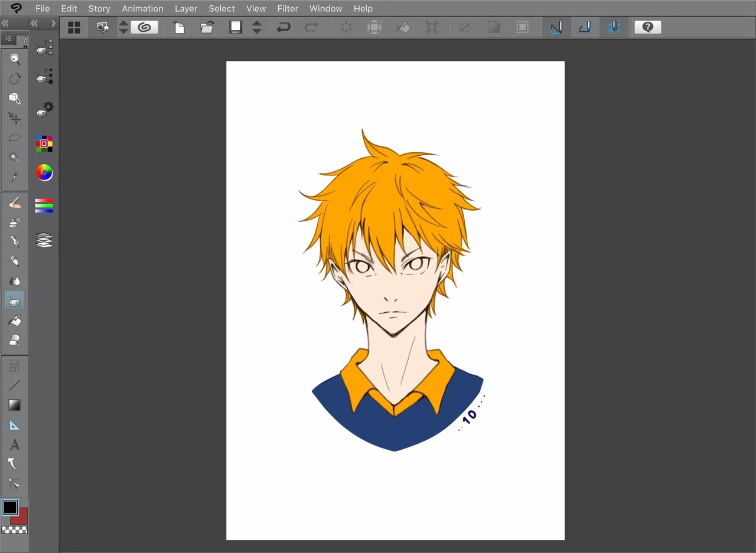Select the Ruler triangle tool
The height and width of the screenshot is (553, 756).
[x=15, y=425]
